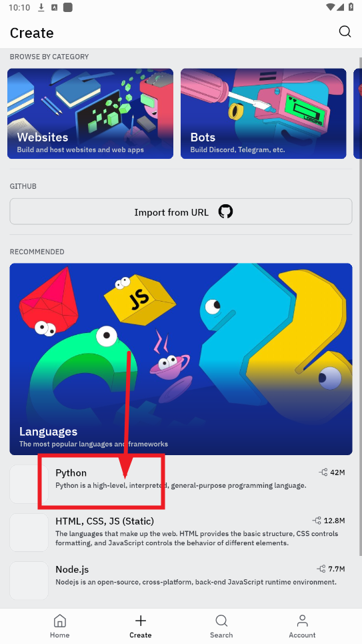Viewport: 362px width, 644px height.
Task: Tap the status bar clock 10:10
Action: tap(19, 7)
